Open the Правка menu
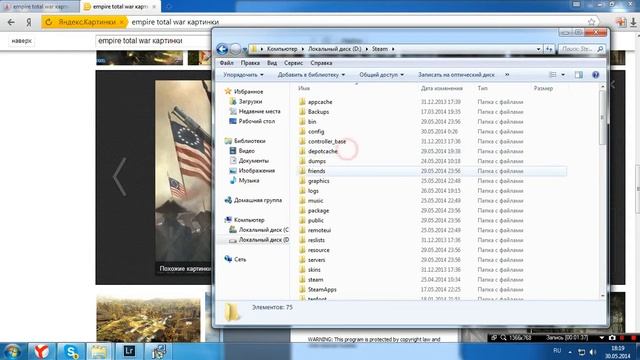640x360 pixels. [250, 63]
